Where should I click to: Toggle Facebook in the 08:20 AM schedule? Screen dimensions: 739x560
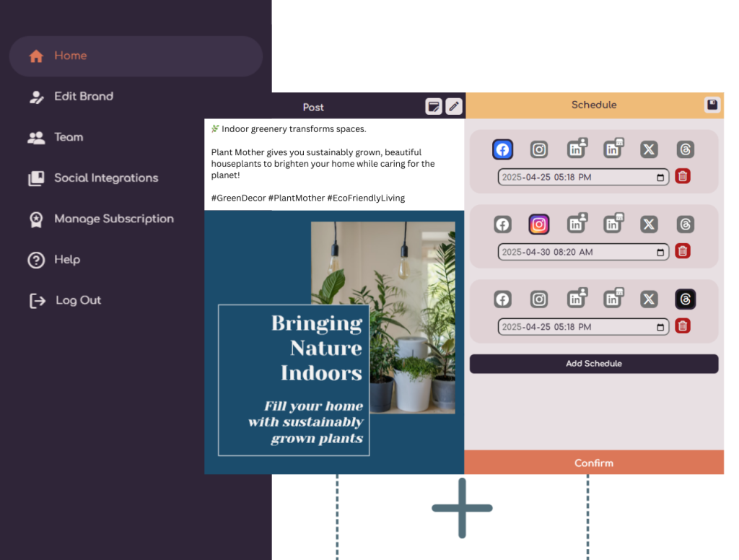[502, 224]
